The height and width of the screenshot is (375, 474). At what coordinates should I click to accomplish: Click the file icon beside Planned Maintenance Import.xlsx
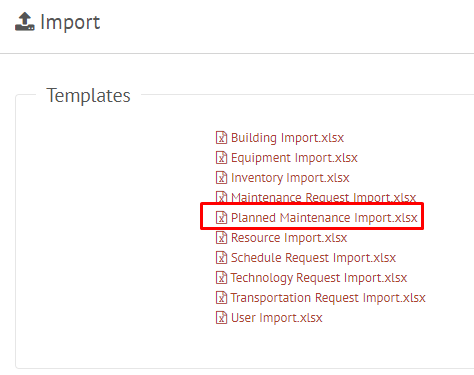pos(221,217)
